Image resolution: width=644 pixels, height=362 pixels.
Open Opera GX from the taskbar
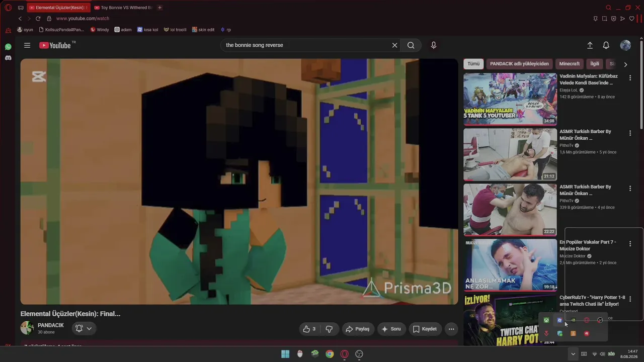pyautogui.click(x=345, y=354)
